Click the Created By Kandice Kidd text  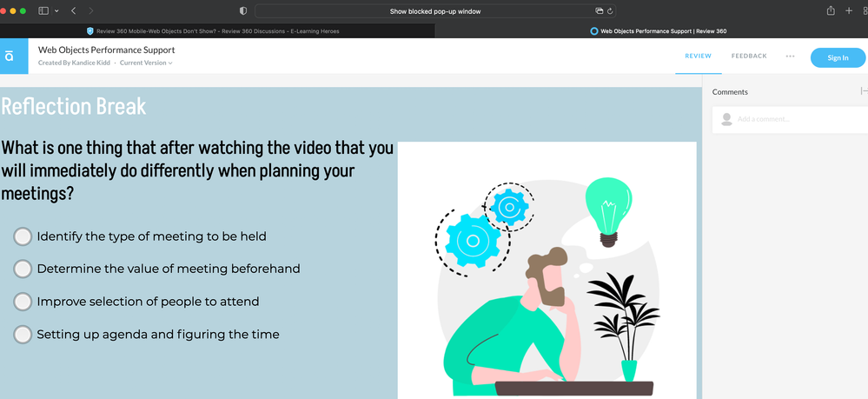pyautogui.click(x=74, y=63)
